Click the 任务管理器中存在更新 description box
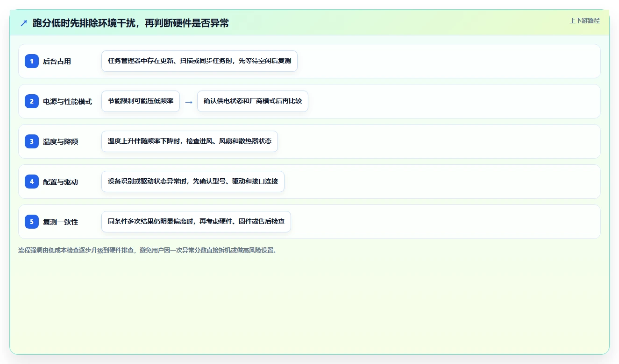619x364 pixels. 199,61
